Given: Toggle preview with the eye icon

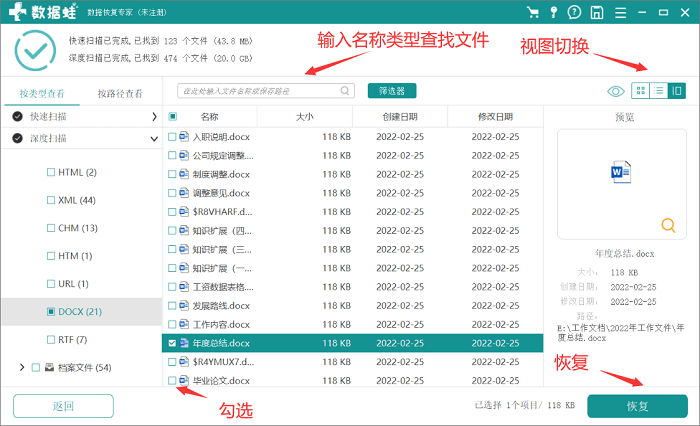Looking at the screenshot, I should pos(616,92).
